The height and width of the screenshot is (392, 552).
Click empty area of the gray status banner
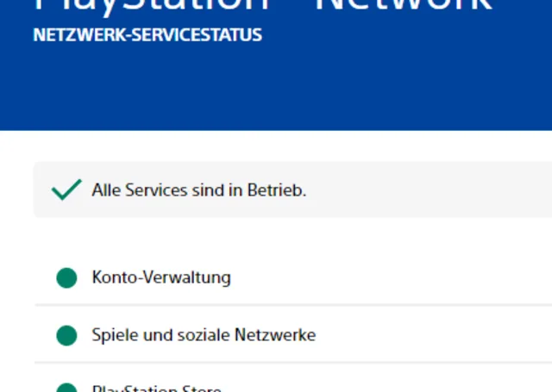[431, 190]
